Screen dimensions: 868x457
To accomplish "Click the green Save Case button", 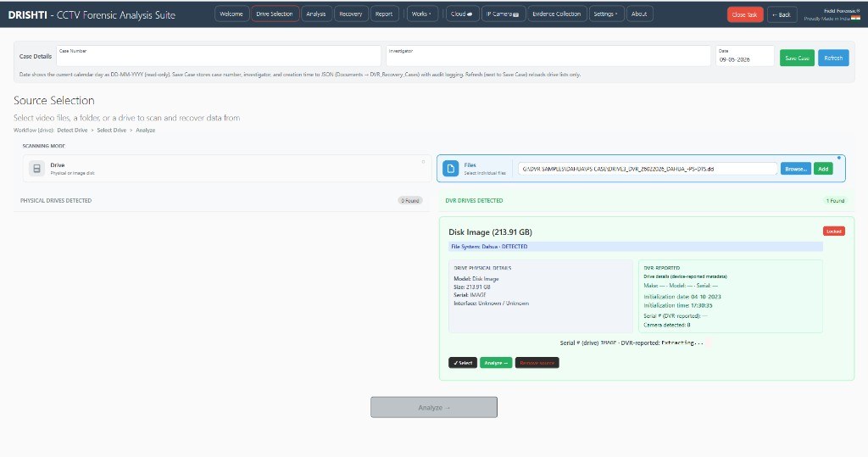I will click(x=797, y=58).
